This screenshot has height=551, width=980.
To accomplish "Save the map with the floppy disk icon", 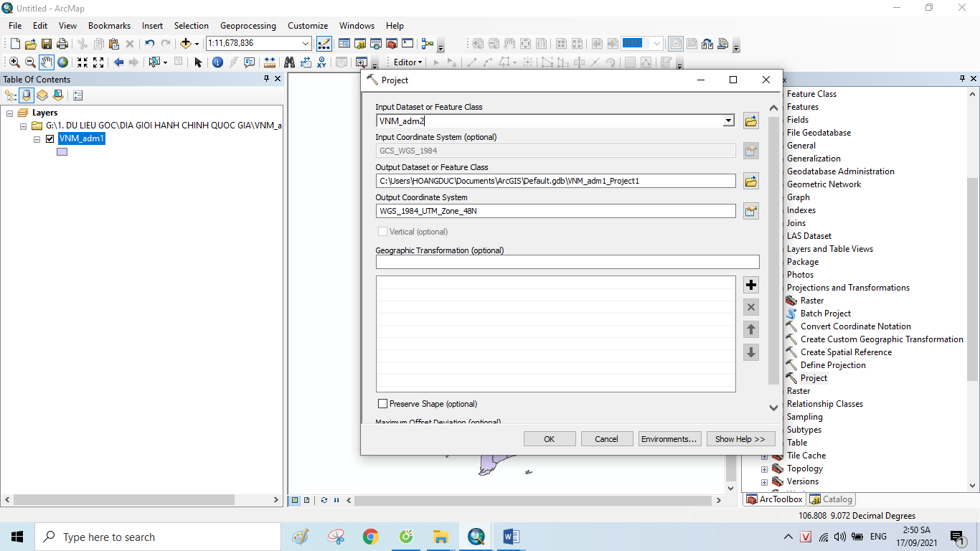I will (x=46, y=44).
